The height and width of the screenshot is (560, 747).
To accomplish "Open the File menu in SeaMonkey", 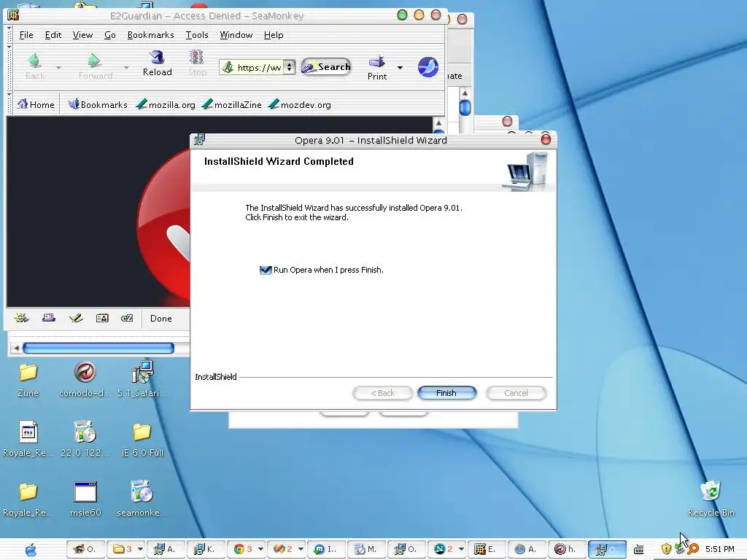I will coord(26,35).
